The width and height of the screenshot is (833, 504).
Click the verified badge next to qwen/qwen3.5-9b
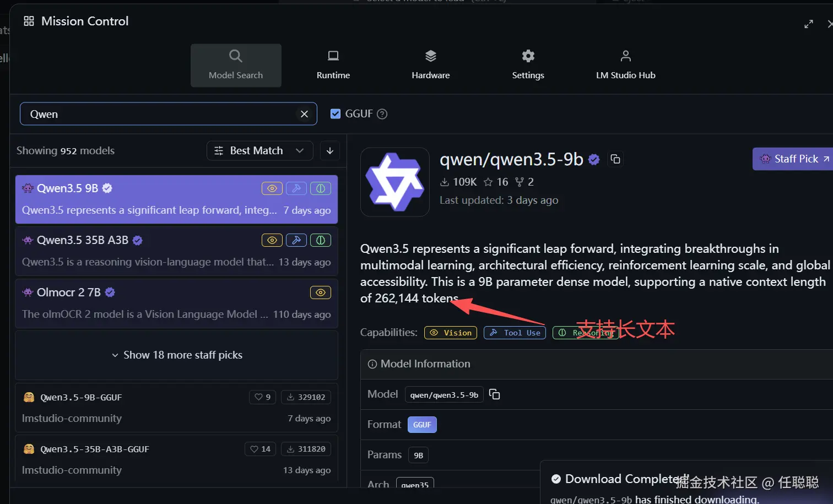coord(594,159)
